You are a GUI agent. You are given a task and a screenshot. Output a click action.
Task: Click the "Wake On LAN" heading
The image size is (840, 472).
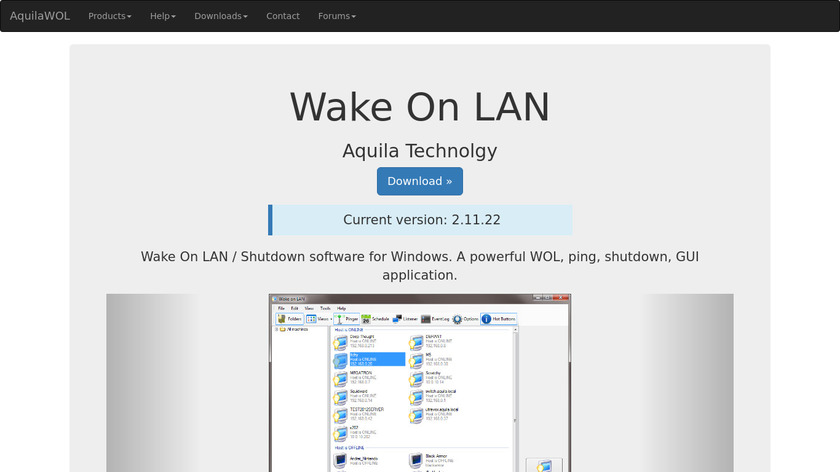pos(420,107)
